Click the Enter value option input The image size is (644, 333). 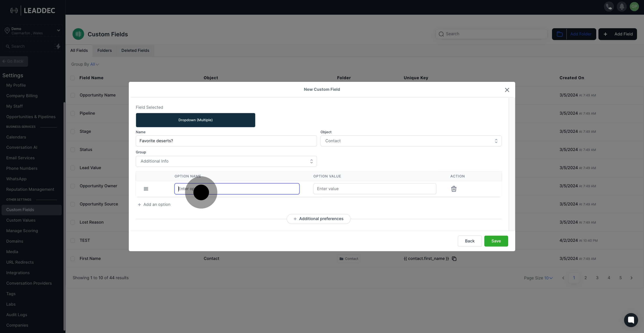(375, 189)
